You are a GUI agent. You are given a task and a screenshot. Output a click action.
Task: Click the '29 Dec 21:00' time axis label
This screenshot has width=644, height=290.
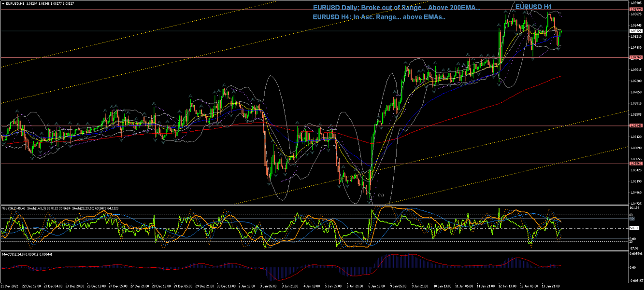click(205, 286)
